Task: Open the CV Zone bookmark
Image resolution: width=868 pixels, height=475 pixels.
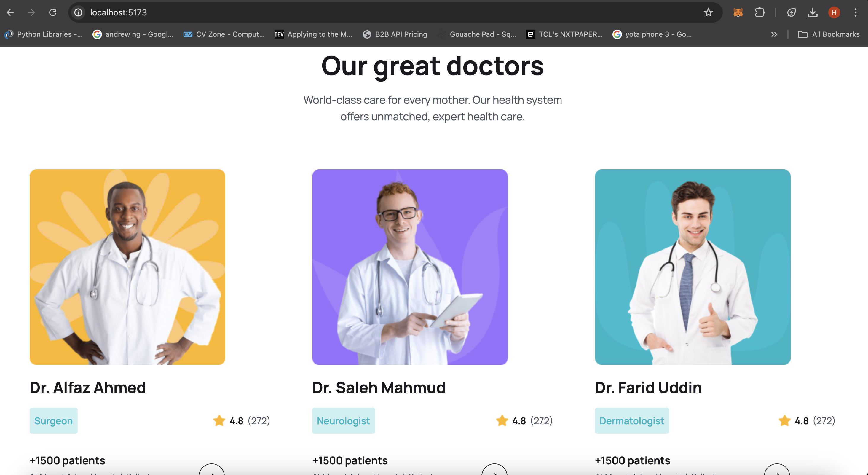Action: 224,34
